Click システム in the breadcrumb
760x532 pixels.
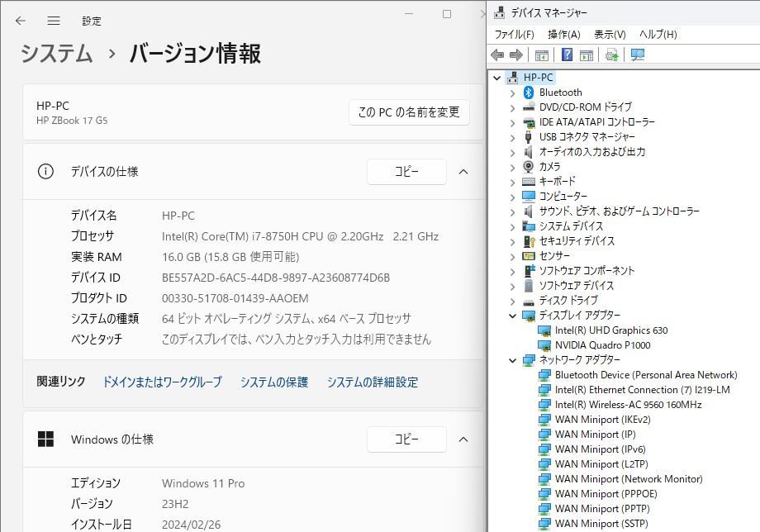[57, 53]
